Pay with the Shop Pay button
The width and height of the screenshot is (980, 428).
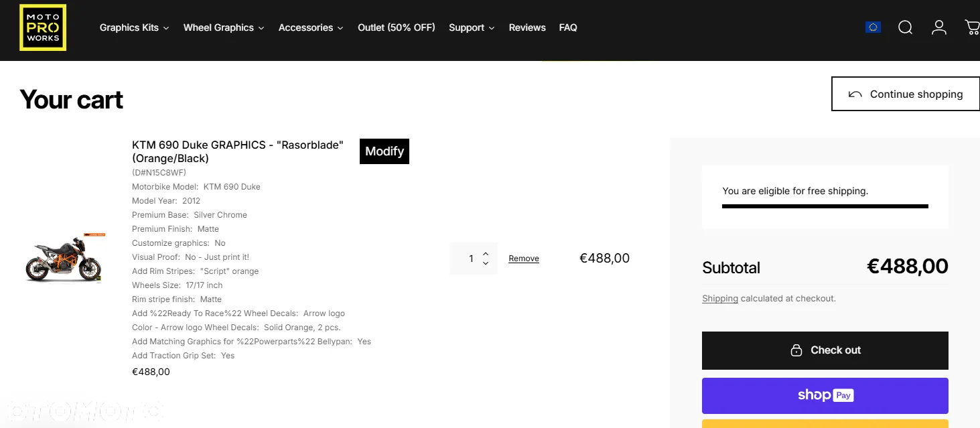pos(825,395)
